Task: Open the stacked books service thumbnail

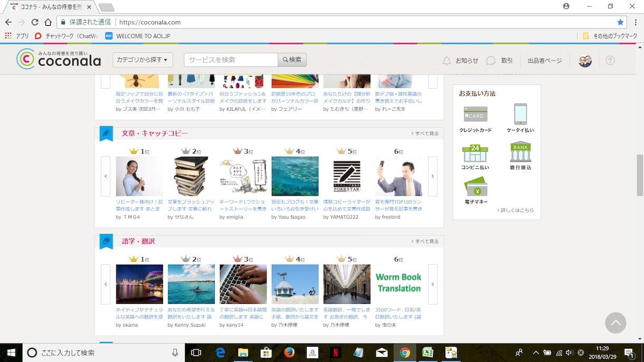Action: click(191, 176)
